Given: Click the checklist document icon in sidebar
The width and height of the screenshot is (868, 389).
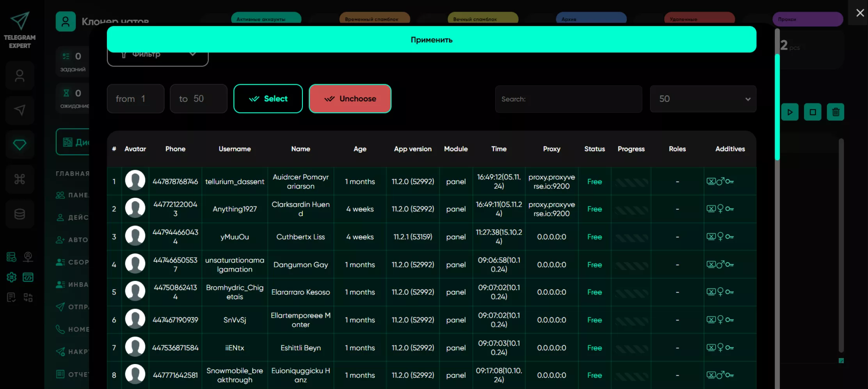Looking at the screenshot, I should (11, 298).
